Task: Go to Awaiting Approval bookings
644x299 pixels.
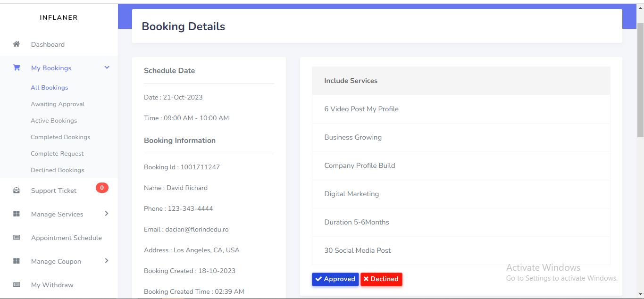Action: point(58,104)
